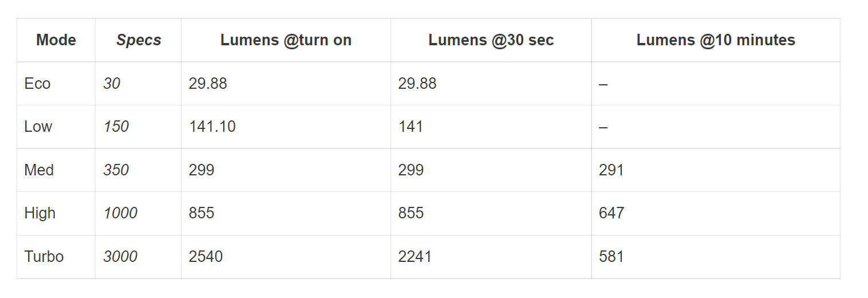Screen dimensions: 868x298
Task: Click the Mode column header
Action: [56, 40]
